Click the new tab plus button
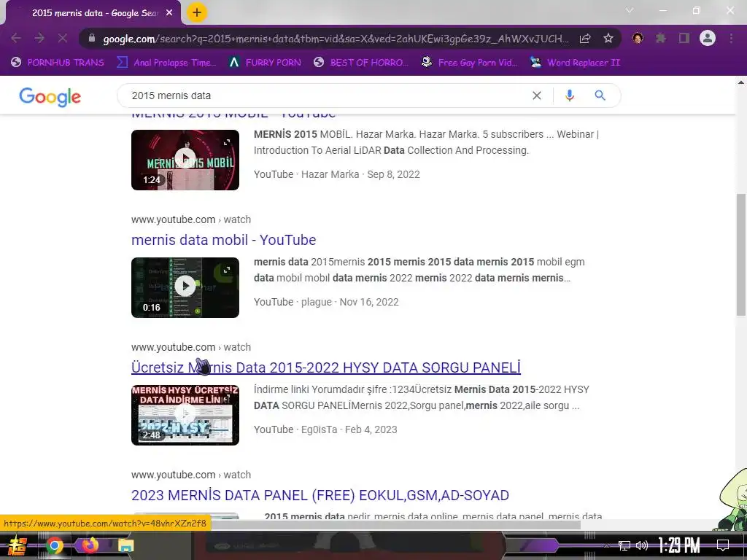747x560 pixels. [x=197, y=12]
